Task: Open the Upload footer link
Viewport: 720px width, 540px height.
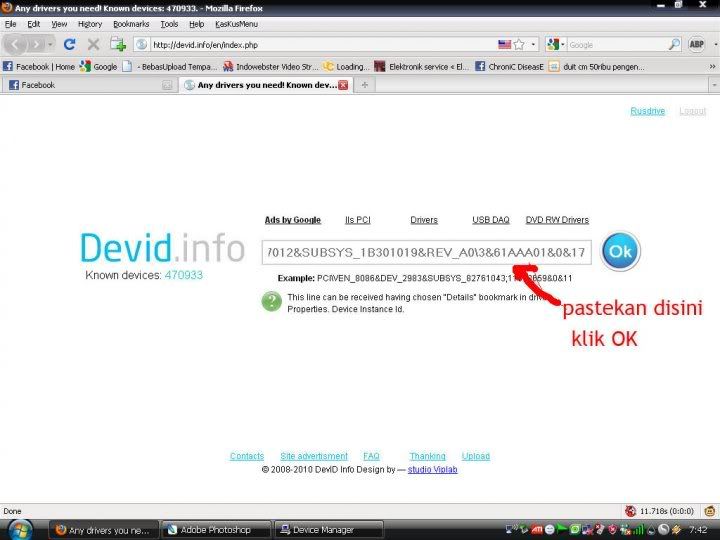Action: point(476,456)
